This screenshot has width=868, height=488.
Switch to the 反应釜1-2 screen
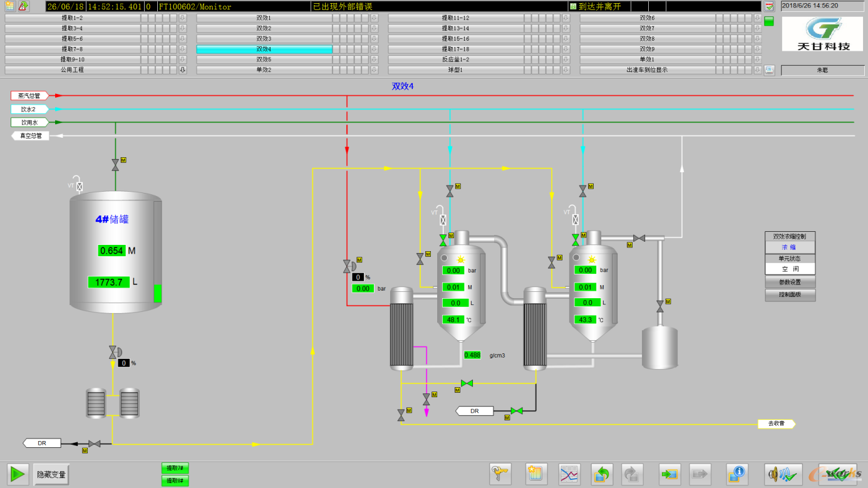point(455,60)
